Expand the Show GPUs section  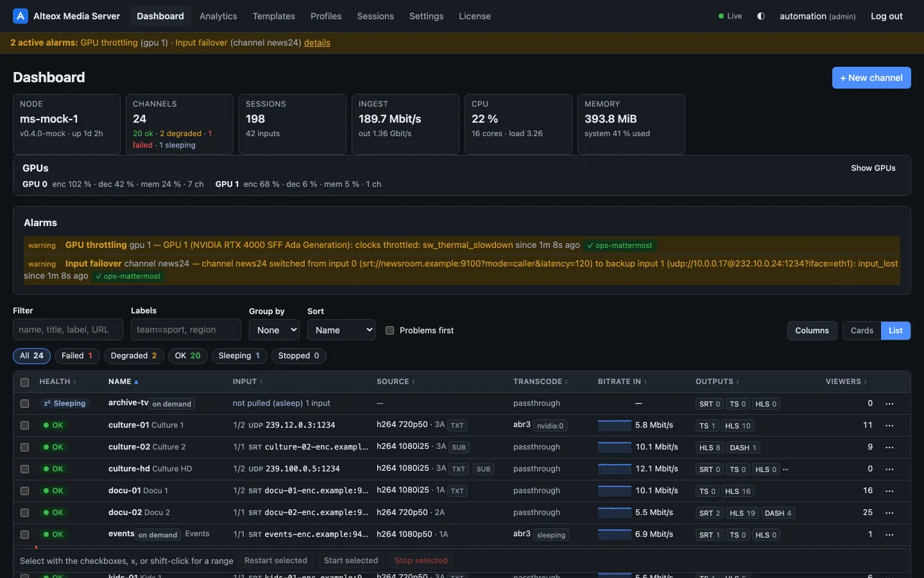(x=873, y=168)
